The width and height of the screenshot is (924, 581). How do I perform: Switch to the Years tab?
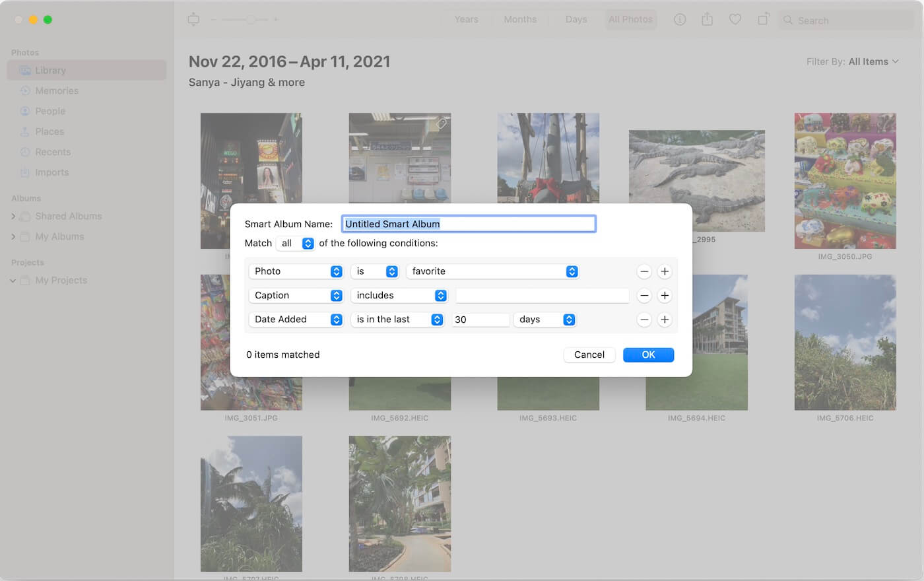click(x=466, y=19)
